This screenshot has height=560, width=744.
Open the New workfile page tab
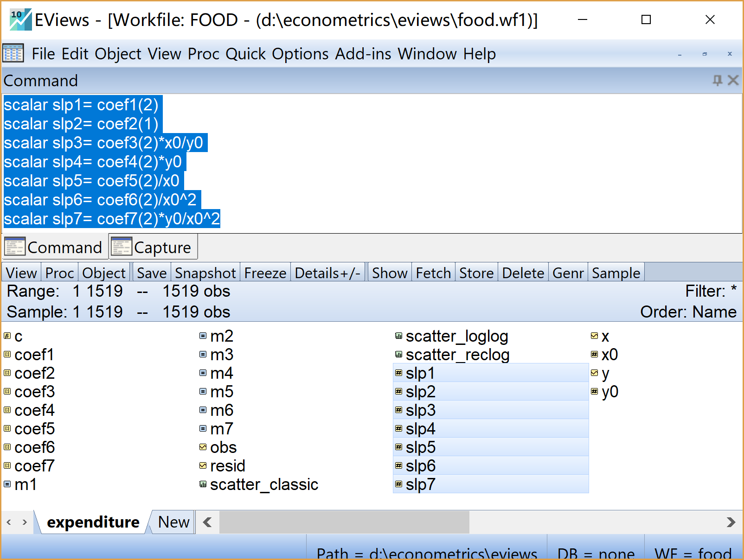(173, 522)
